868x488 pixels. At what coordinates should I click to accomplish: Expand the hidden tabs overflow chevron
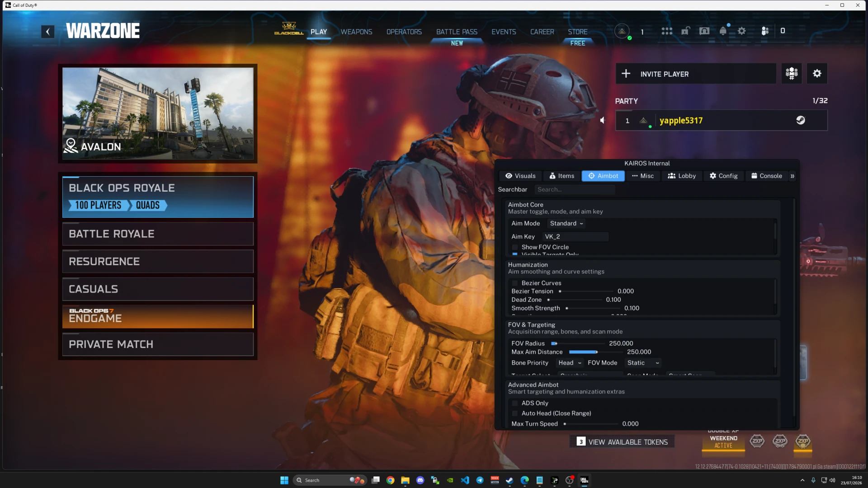[x=793, y=176]
